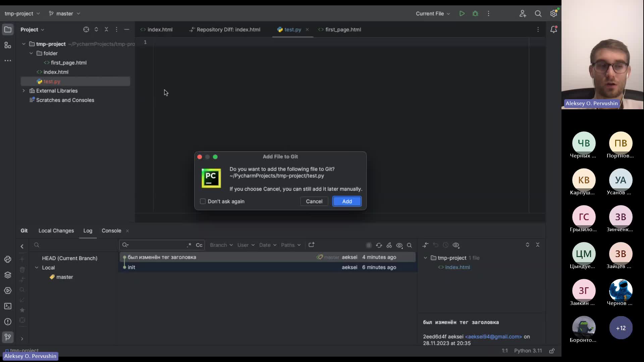The width and height of the screenshot is (644, 362).
Task: Click the Cherry-Pick icon in Git log
Action: pyautogui.click(x=389, y=245)
